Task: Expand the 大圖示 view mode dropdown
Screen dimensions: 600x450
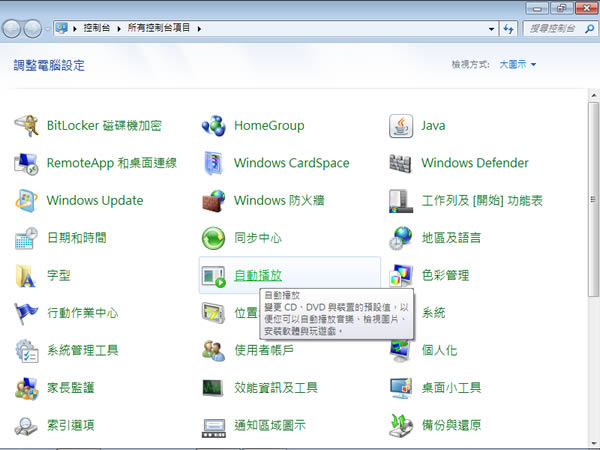Action: point(517,65)
